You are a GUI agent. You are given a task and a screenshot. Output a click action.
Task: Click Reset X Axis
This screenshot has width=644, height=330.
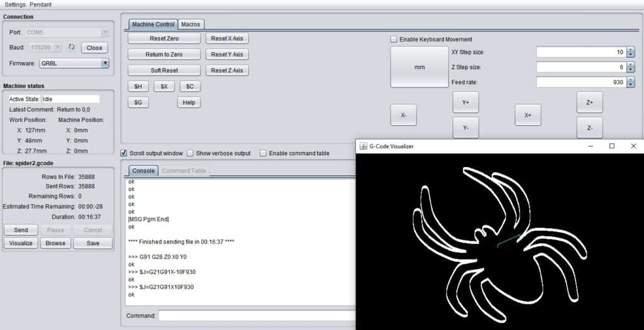[227, 38]
